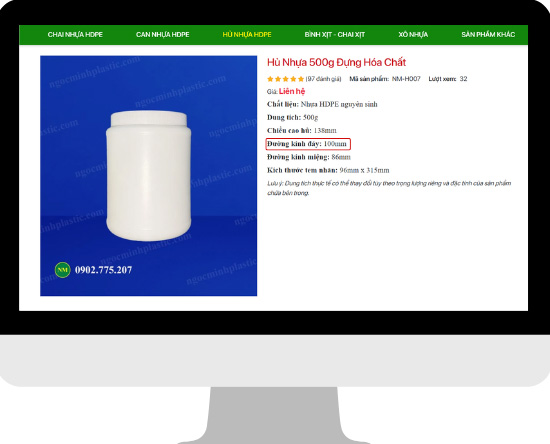Select the HŨ NHỰA HDPE menu item
Screen dimensions: 550x444
(247, 34)
